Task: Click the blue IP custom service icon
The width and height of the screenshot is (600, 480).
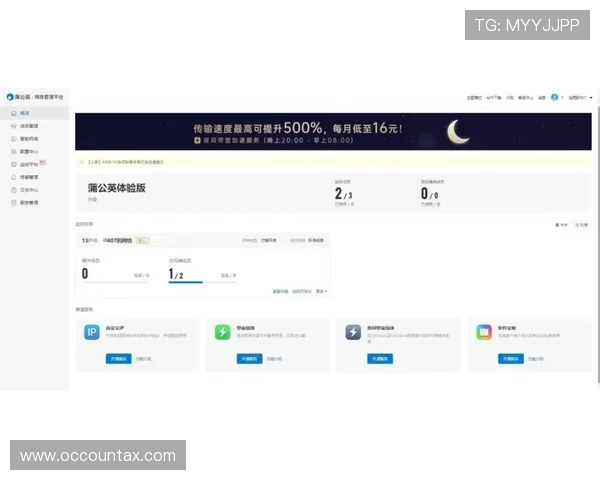Action: tap(92, 332)
